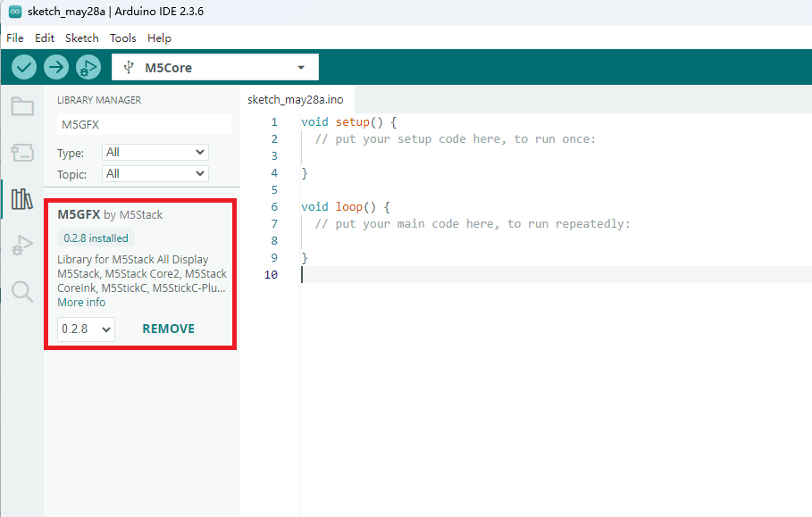Viewport: 812px width, 517px height.
Task: Click the void loop() line of code
Action: click(346, 207)
